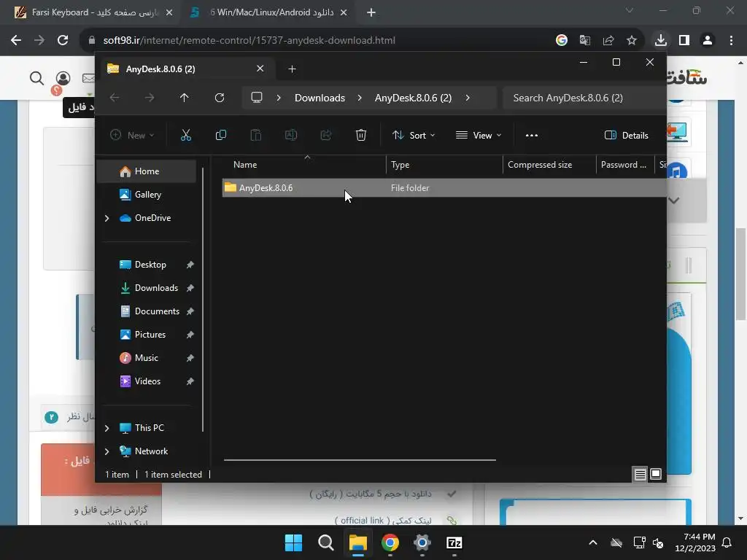Open Windows Start menu
This screenshot has width=747, height=560.
point(293,542)
